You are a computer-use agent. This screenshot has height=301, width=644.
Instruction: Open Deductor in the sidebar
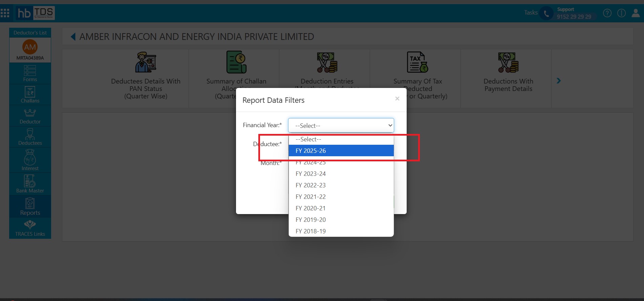pyautogui.click(x=30, y=116)
